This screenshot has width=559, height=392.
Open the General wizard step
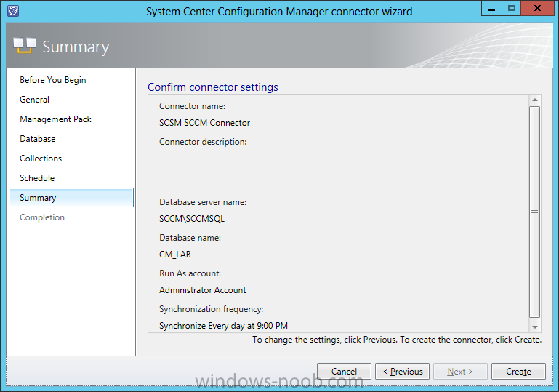tap(35, 100)
